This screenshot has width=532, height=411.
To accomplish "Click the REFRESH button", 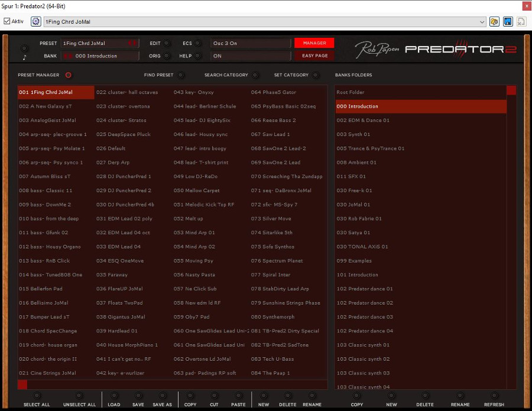I will pyautogui.click(x=494, y=396).
